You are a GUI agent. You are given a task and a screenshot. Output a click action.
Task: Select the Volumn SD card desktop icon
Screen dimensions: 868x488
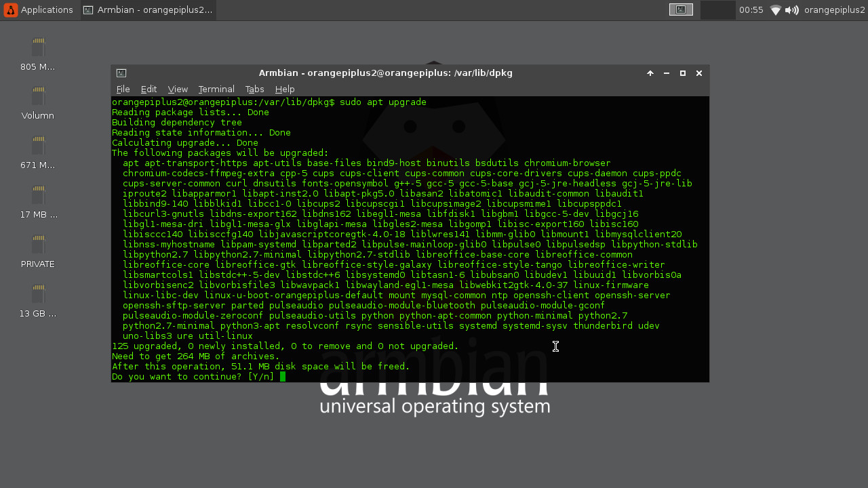(38, 104)
